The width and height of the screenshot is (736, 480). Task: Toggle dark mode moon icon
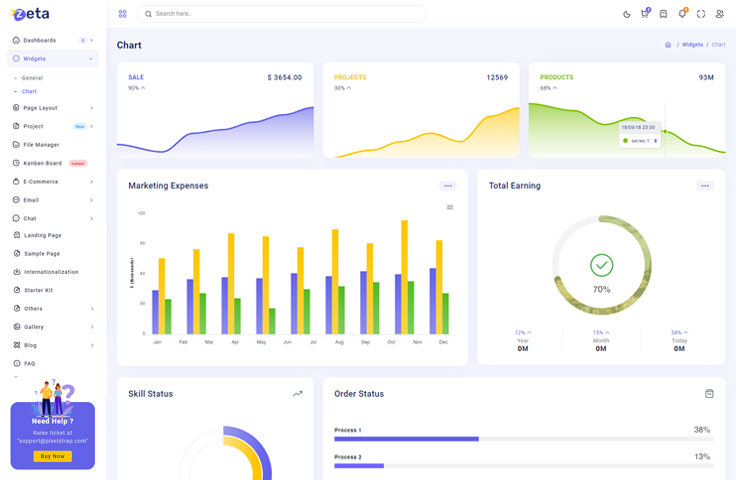626,14
